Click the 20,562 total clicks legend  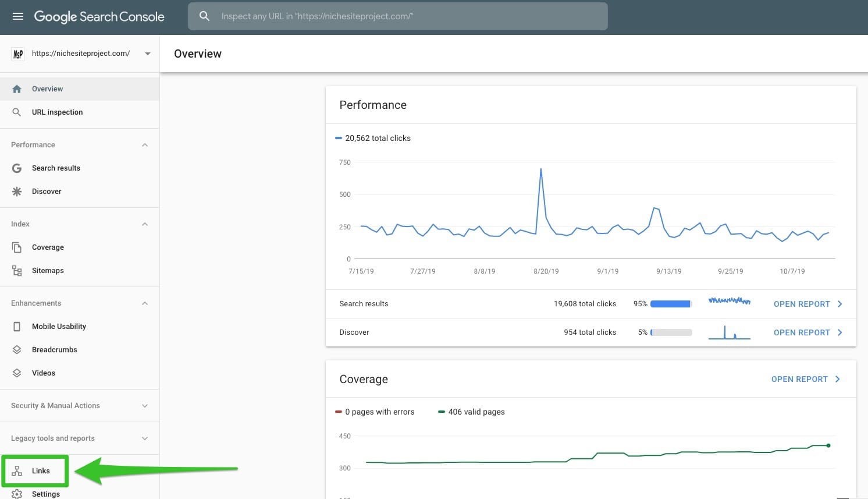click(373, 138)
